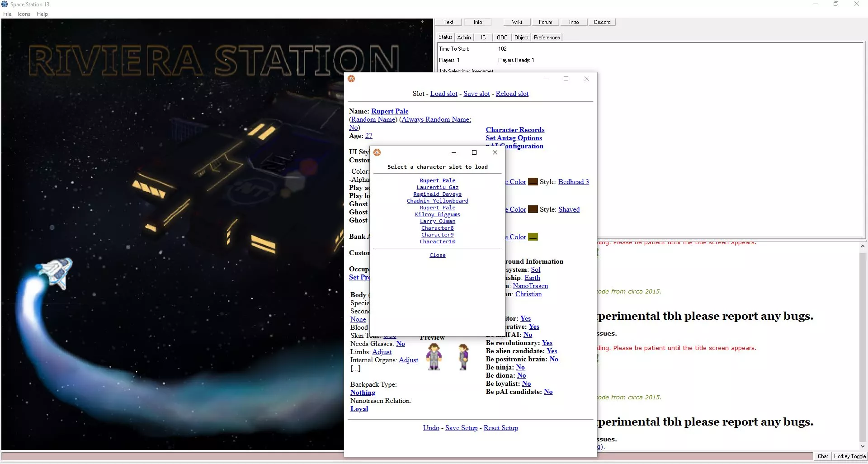Switch to the Object tab
Image resolution: width=868 pixels, height=464 pixels.
pyautogui.click(x=521, y=38)
